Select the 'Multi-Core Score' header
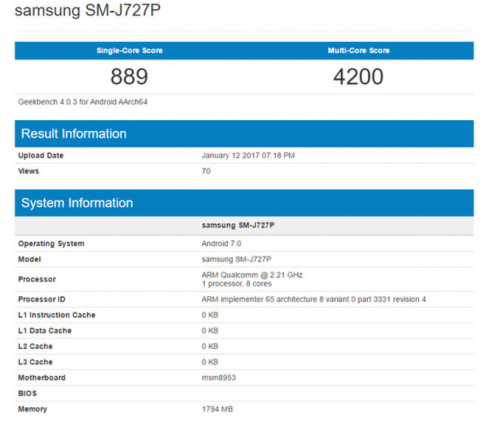 coord(359,51)
